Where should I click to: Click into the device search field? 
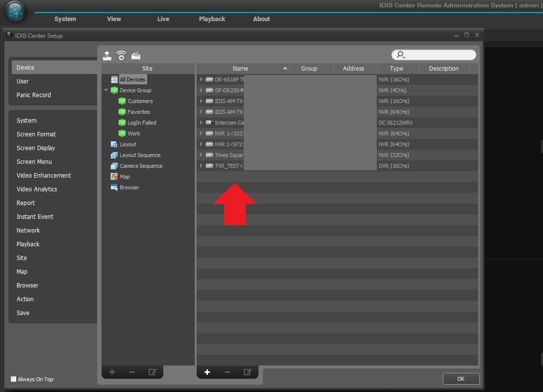click(434, 55)
